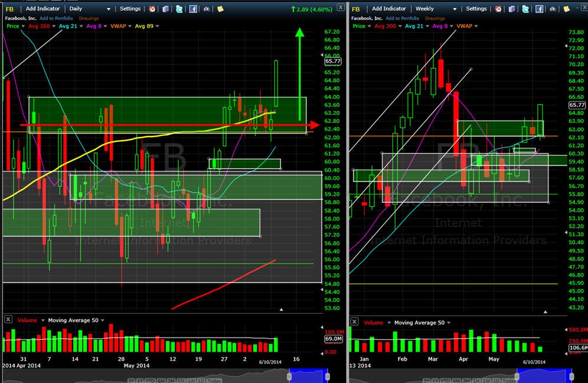Image resolution: width=588 pixels, height=383 pixels.
Task: Click the 6/10/2014 date marker in Weekly chart
Action: 534,362
